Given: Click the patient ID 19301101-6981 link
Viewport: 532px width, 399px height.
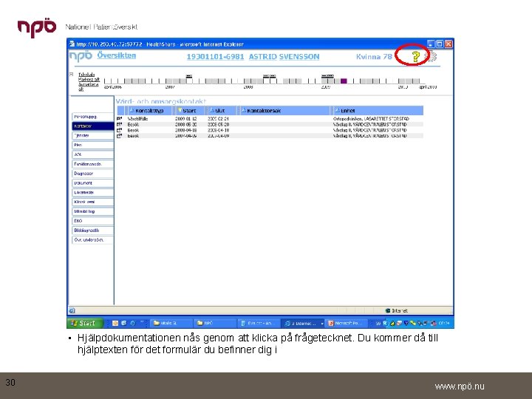Looking at the screenshot, I should click(215, 57).
